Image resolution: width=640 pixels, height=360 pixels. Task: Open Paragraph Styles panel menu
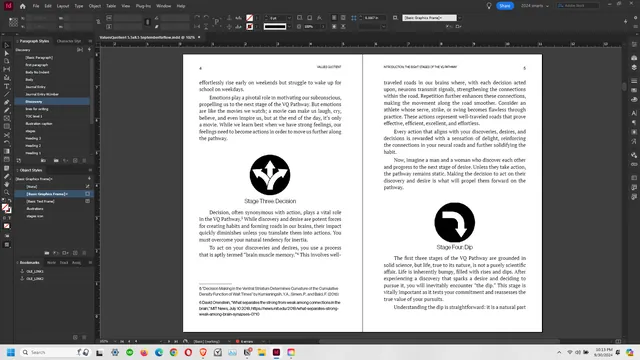click(90, 41)
